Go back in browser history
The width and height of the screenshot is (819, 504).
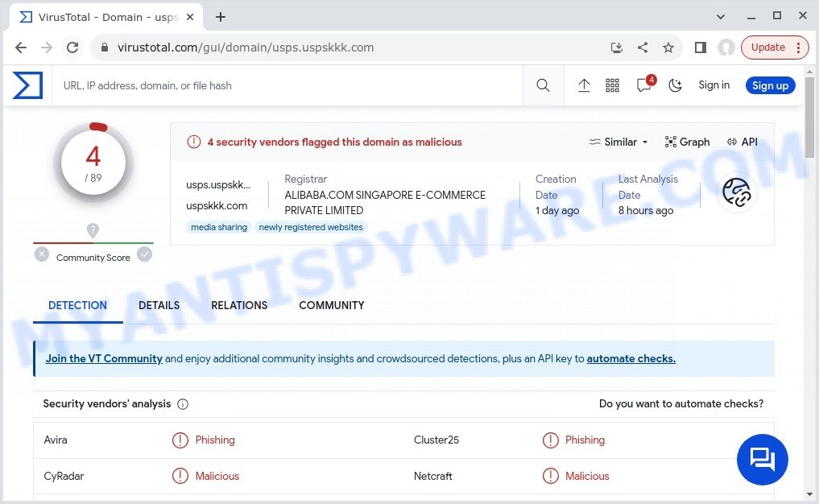[x=21, y=48]
